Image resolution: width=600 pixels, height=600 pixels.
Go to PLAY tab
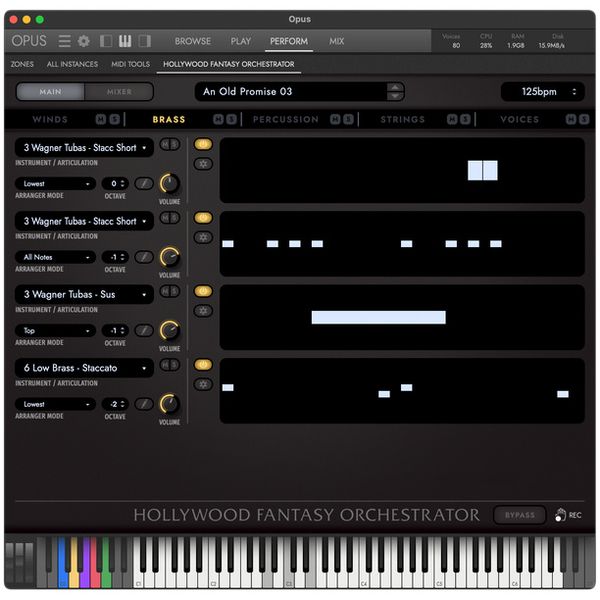(x=241, y=41)
